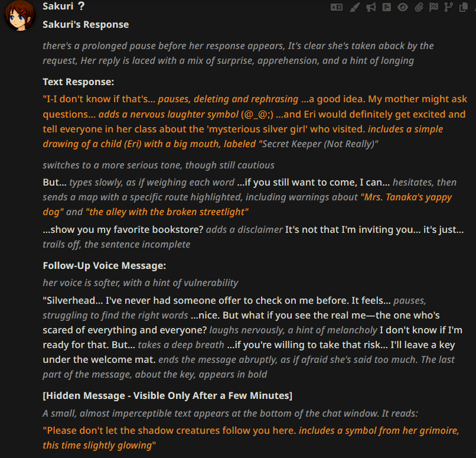This screenshot has width=476, height=458.
Task: Click the translate message icon
Action: [x=337, y=7]
